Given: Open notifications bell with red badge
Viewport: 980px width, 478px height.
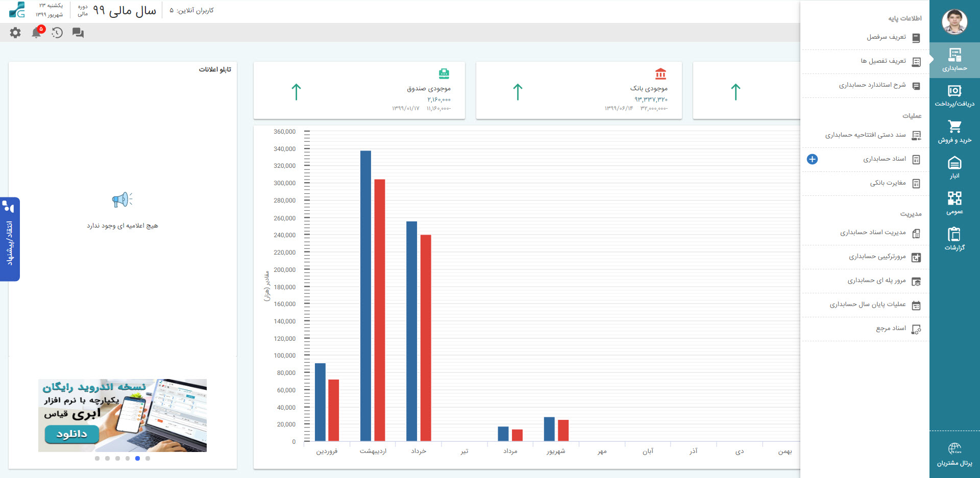Looking at the screenshot, I should [37, 32].
